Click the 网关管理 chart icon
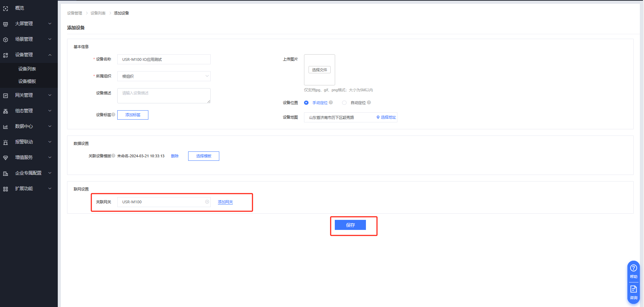This screenshot has width=644, height=307. (x=6, y=95)
